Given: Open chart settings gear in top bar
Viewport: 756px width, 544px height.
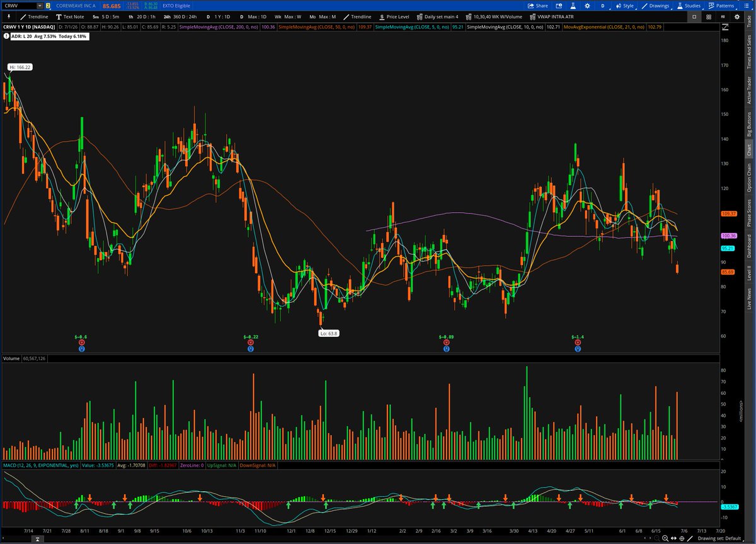Looking at the screenshot, I should pos(587,6).
